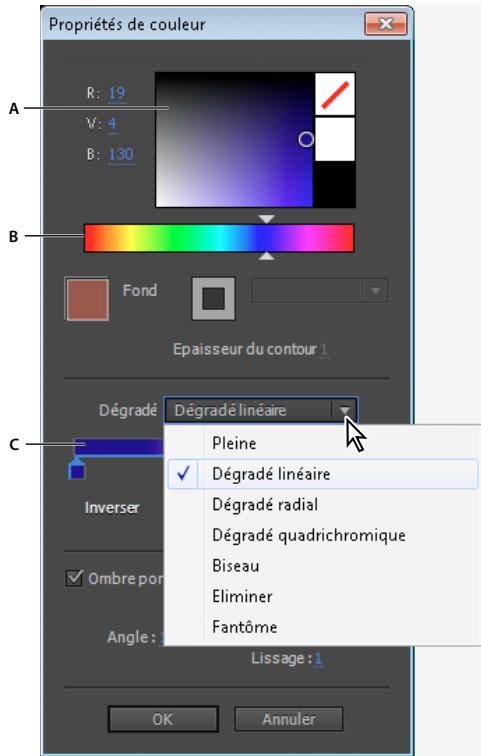
Task: Click the blue gradient color stop marker
Action: 77,470
